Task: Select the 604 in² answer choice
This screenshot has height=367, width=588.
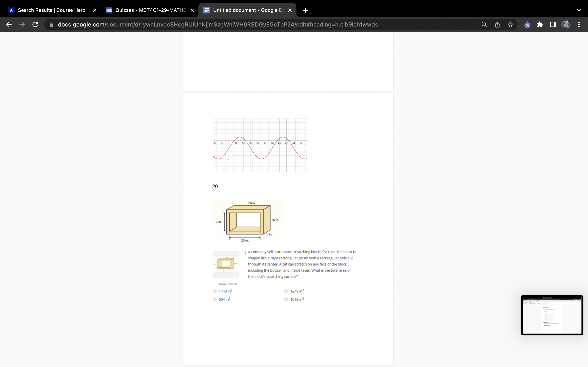Action: (215, 299)
